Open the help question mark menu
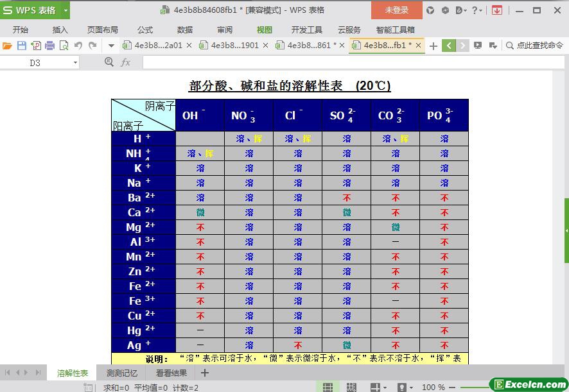The width and height of the screenshot is (569, 392). pos(477,10)
